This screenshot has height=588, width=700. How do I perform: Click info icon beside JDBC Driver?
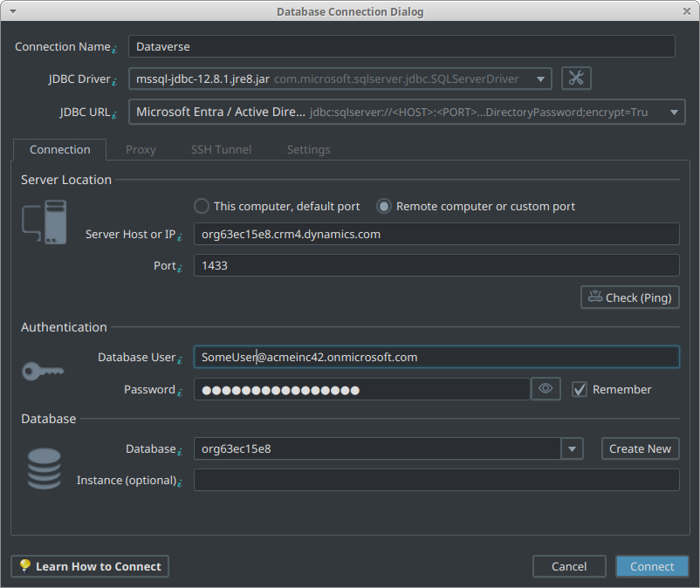[114, 82]
